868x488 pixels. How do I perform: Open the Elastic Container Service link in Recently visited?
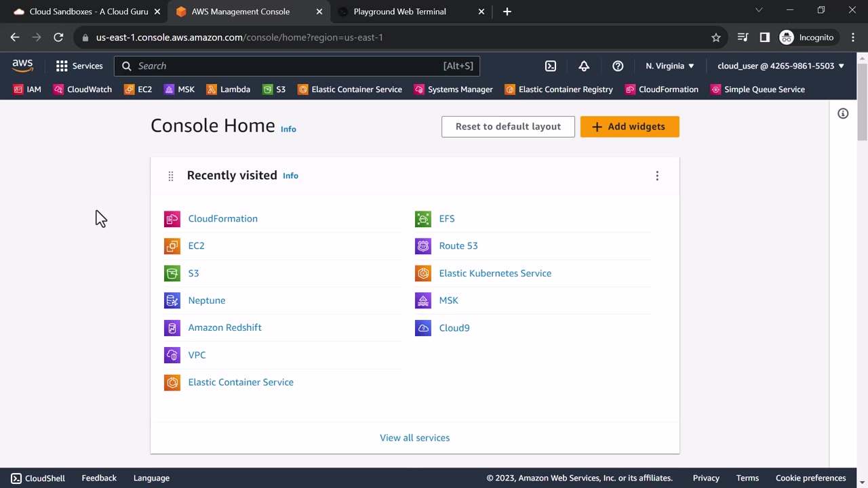coord(241,382)
